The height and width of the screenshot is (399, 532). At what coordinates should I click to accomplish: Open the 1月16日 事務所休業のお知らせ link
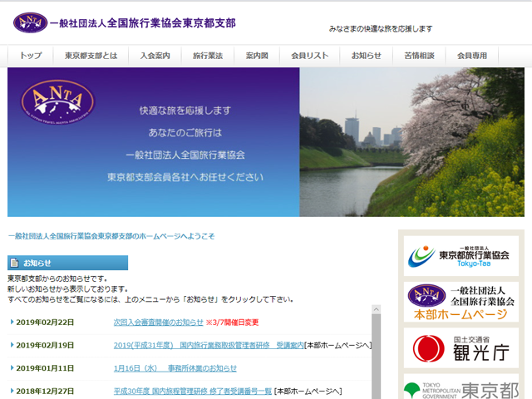175,368
